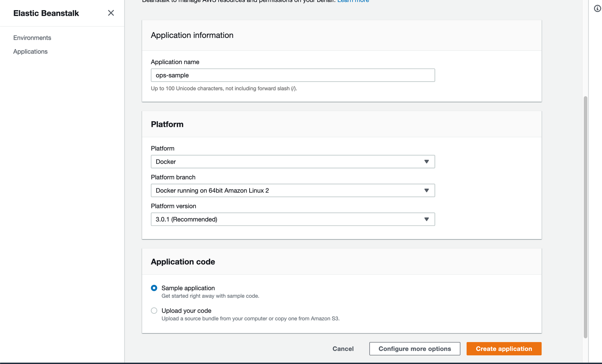Click the arrow on the Platform branch field
This screenshot has width=602, height=364.
coord(426,191)
